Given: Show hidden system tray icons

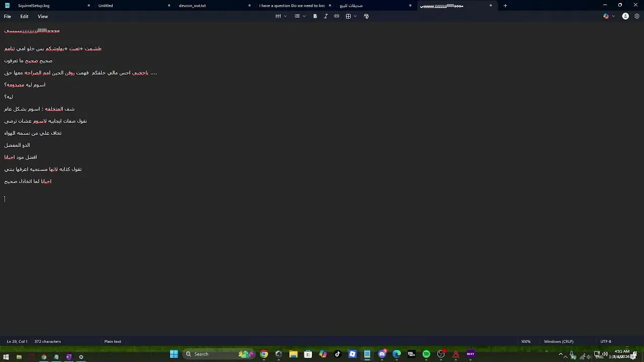Looking at the screenshot, I should click(560, 354).
